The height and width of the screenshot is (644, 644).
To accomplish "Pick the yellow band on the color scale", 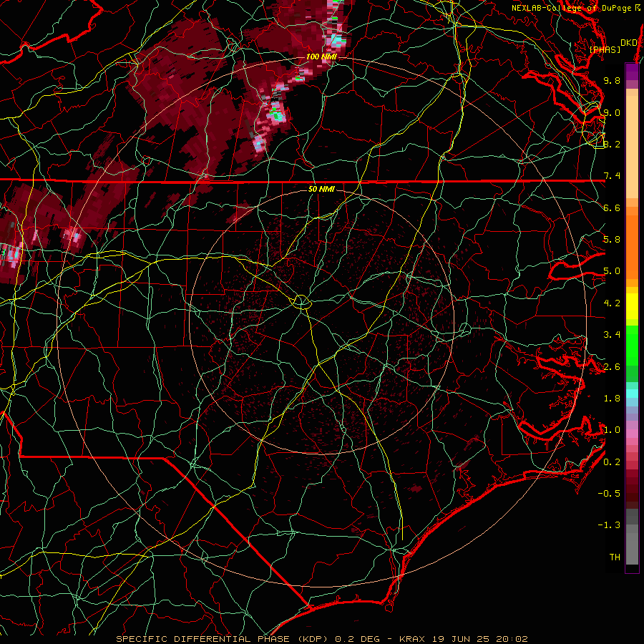I will point(632,306).
